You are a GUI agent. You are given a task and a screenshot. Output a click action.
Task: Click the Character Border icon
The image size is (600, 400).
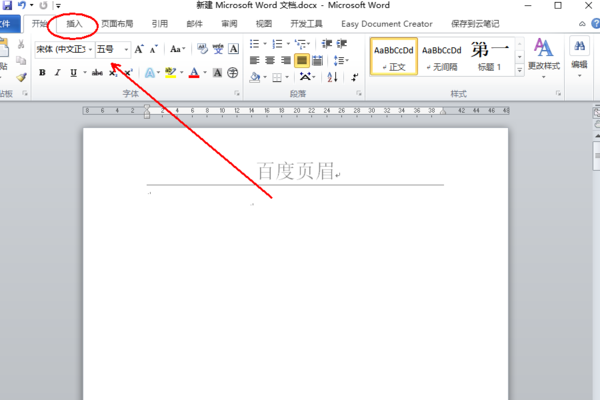(x=233, y=49)
